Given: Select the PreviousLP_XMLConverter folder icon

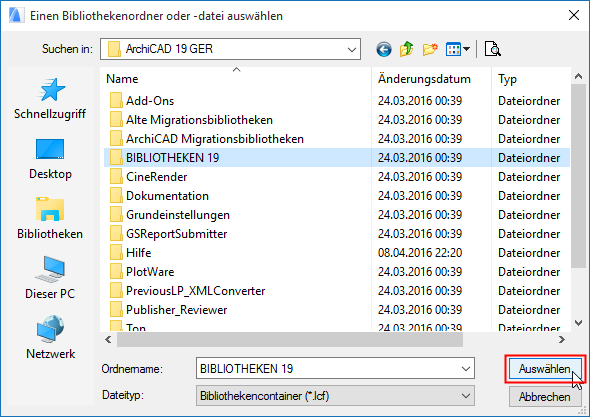Looking at the screenshot, I should click(116, 291).
